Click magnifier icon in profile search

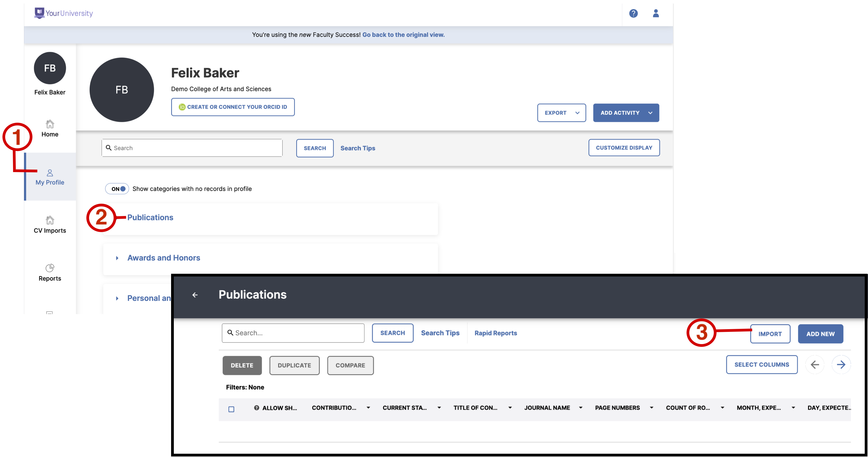tap(108, 148)
